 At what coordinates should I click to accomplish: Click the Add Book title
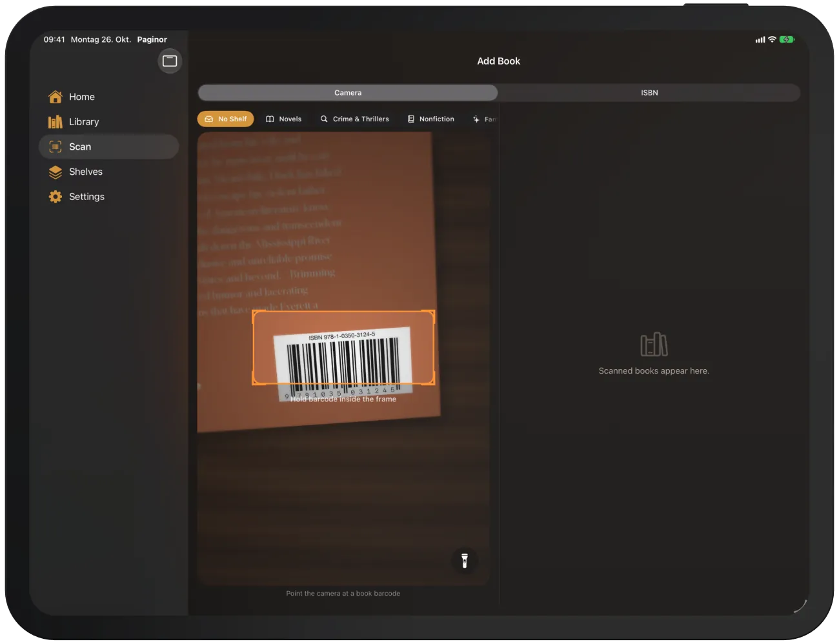499,61
